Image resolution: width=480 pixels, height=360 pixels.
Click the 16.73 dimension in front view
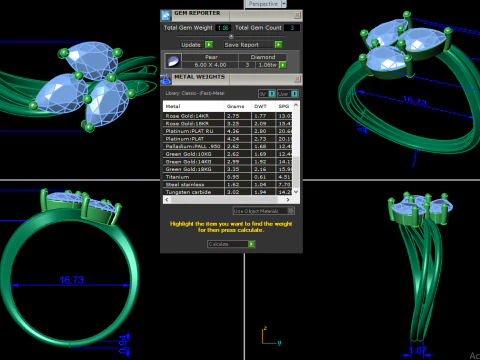click(x=72, y=280)
